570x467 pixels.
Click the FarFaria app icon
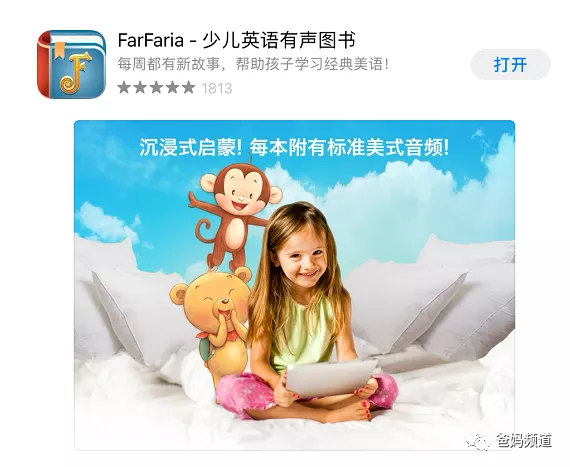(x=71, y=64)
